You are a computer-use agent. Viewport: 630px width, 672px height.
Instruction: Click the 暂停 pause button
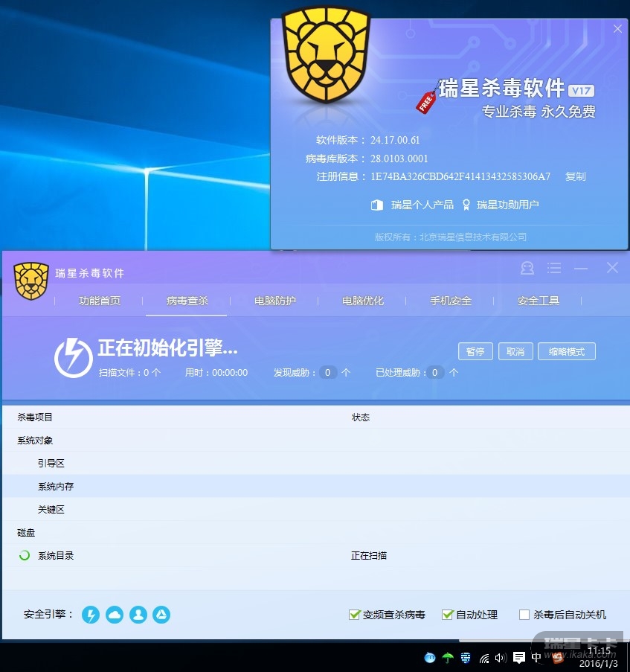[475, 351]
